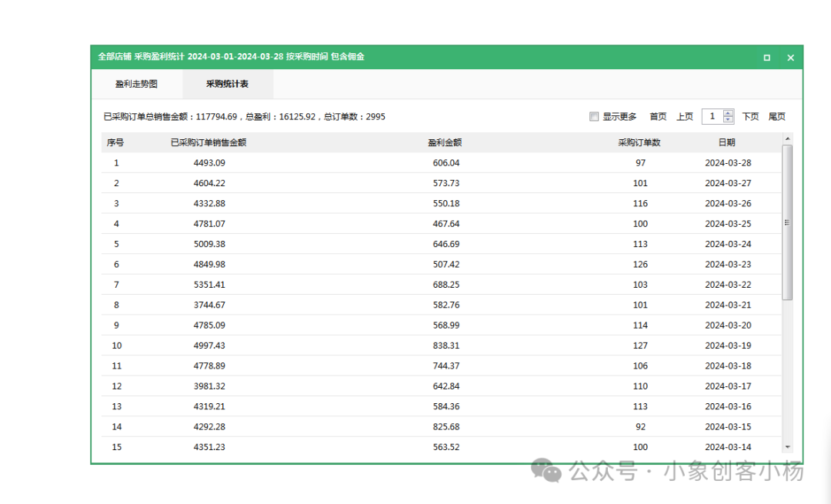Viewport: 831px width, 504px height.
Task: Enable the 显示更多 checkbox
Action: [x=594, y=117]
